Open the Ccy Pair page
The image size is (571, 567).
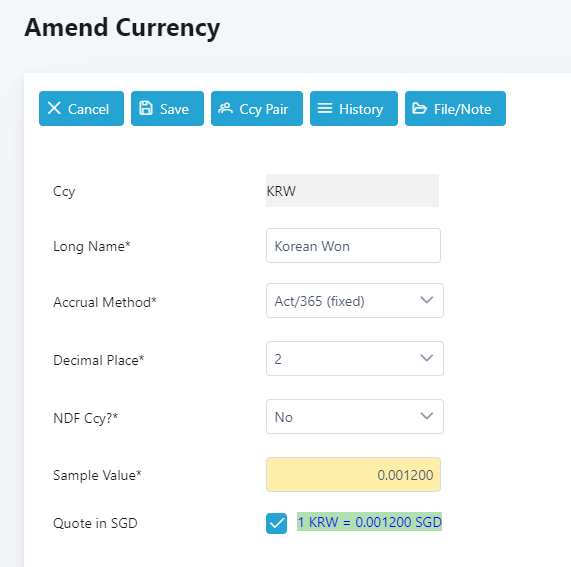257,109
